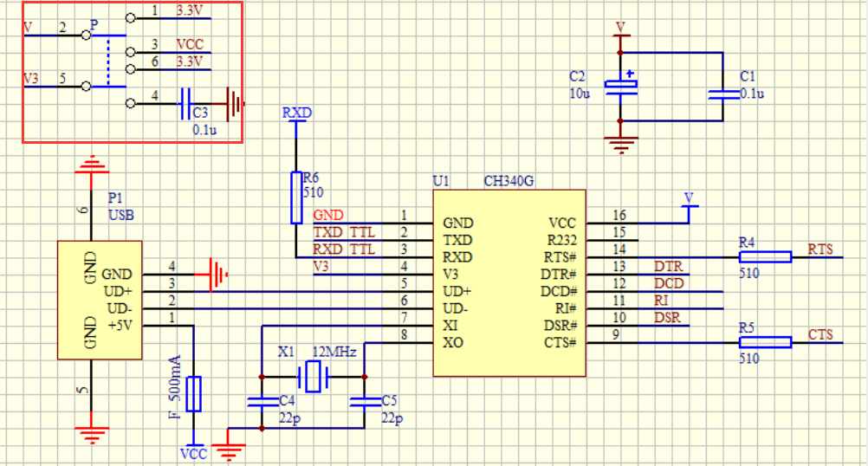The image size is (868, 466).
Task: Click pin number 16 on U1
Action: tap(619, 215)
